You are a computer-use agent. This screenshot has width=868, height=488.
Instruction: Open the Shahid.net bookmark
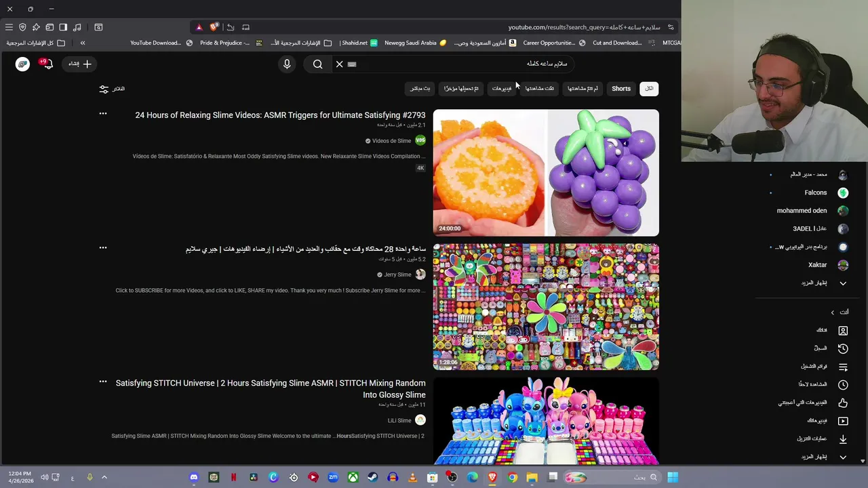(359, 43)
